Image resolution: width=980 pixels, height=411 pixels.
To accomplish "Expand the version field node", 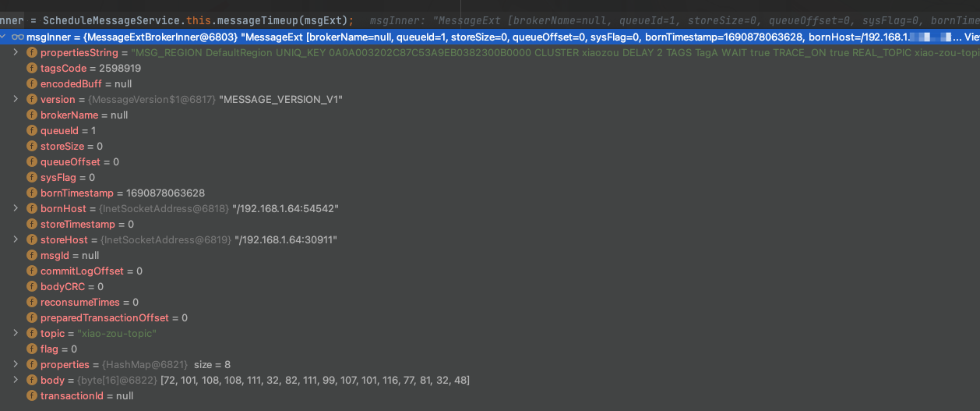I will point(16,99).
